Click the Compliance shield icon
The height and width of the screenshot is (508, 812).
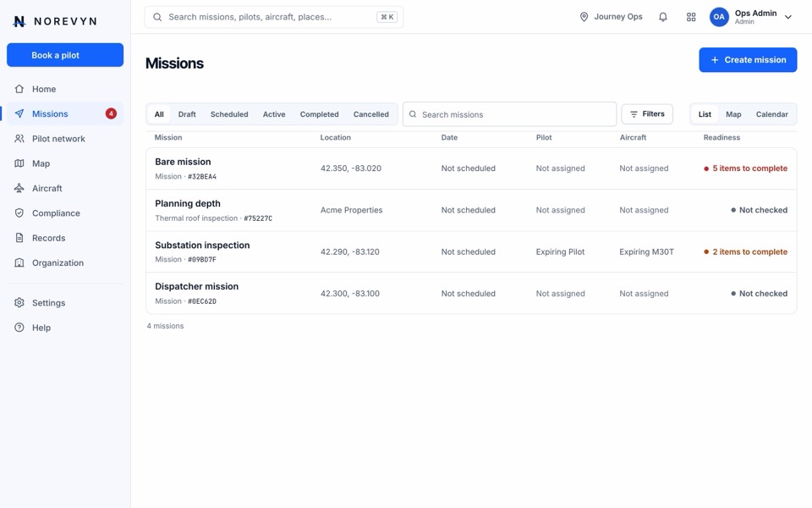pyautogui.click(x=19, y=213)
